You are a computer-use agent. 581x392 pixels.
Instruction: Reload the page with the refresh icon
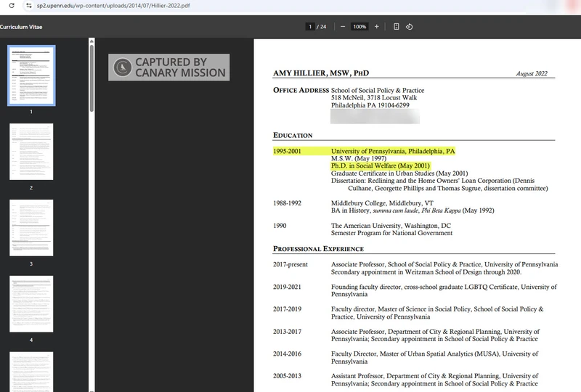(x=12, y=6)
